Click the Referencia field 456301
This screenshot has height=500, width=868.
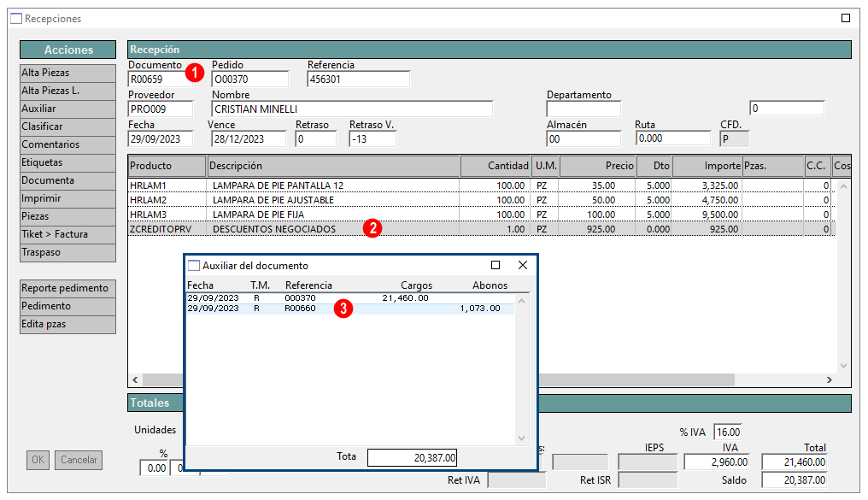[x=358, y=79]
